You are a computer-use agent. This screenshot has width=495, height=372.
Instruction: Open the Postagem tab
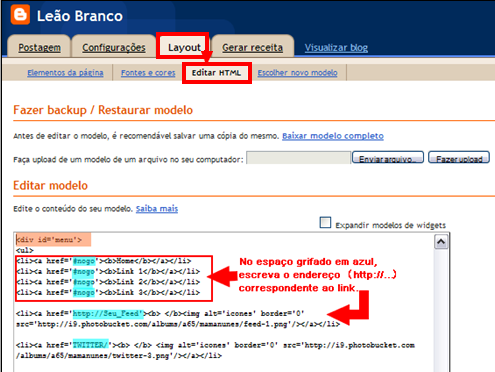pyautogui.click(x=39, y=48)
